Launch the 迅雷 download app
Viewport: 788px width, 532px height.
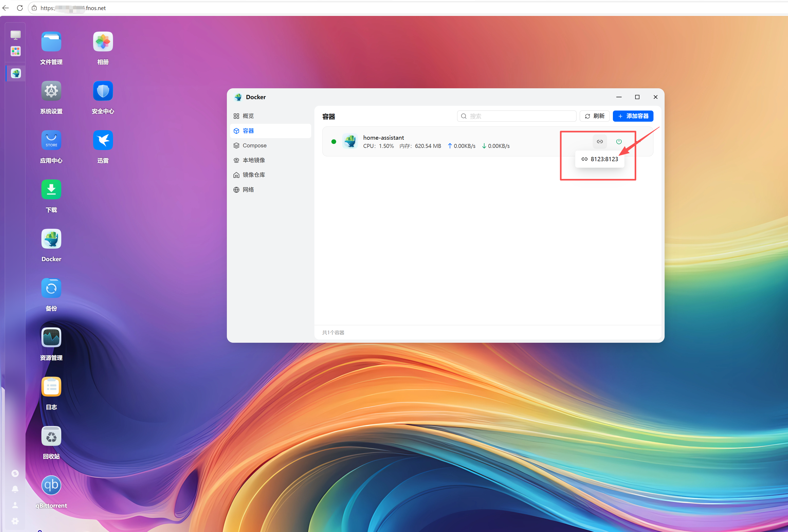pos(103,140)
